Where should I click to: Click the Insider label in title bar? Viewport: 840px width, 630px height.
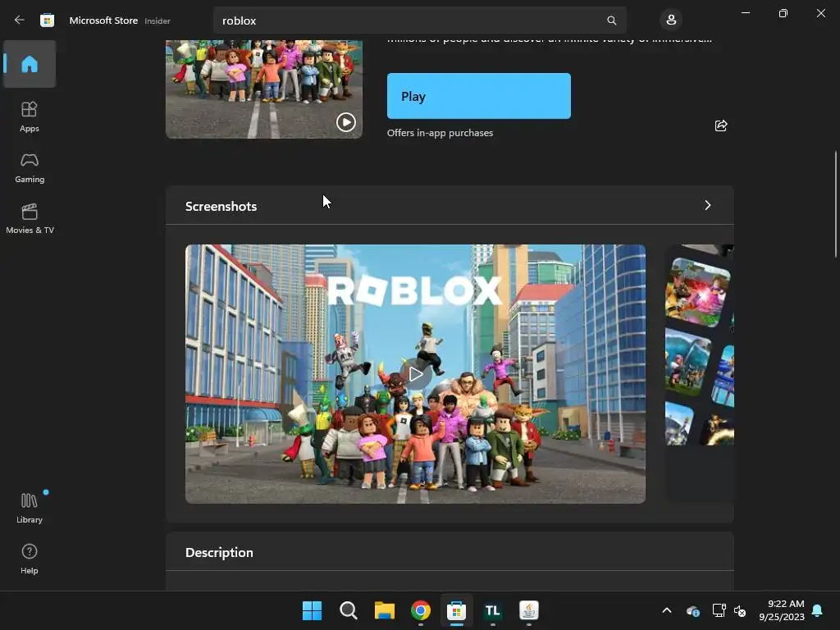pos(157,21)
